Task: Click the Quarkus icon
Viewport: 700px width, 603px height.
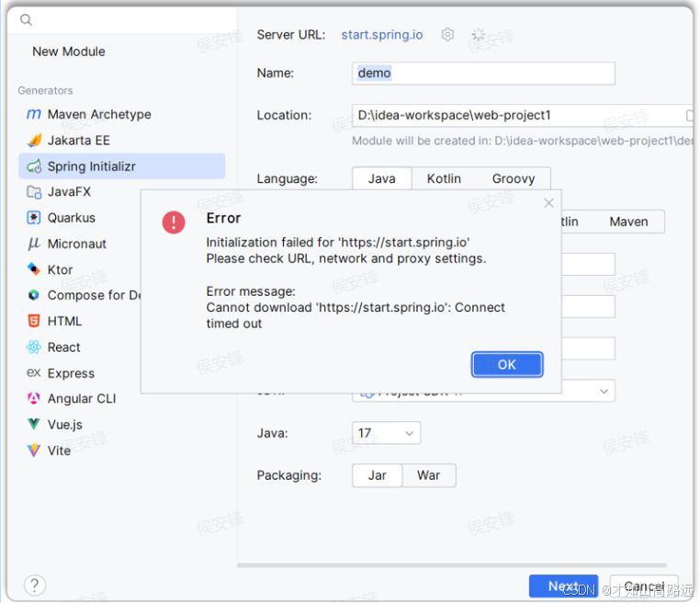Action: [x=34, y=218]
